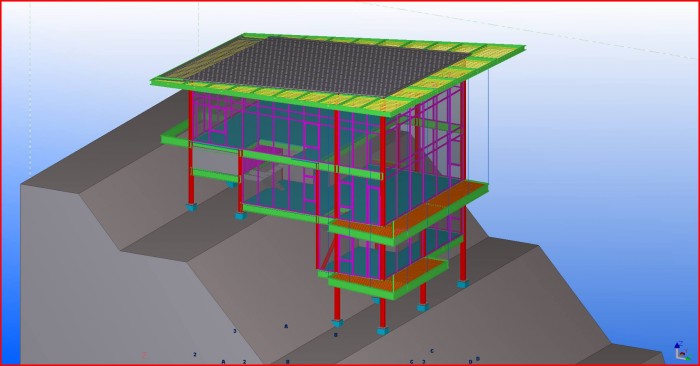This screenshot has width=700, height=366.
Task: Select grid label B below front columns
Action: coord(336,335)
